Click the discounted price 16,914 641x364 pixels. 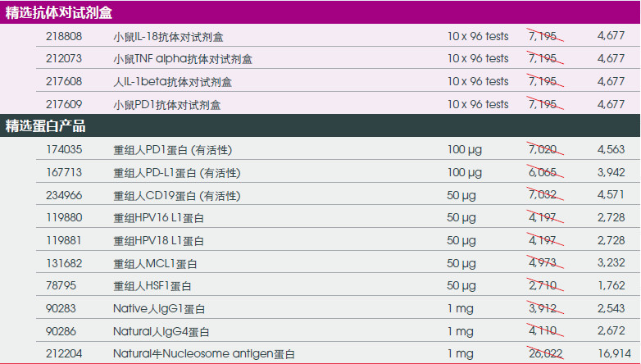[x=611, y=354]
